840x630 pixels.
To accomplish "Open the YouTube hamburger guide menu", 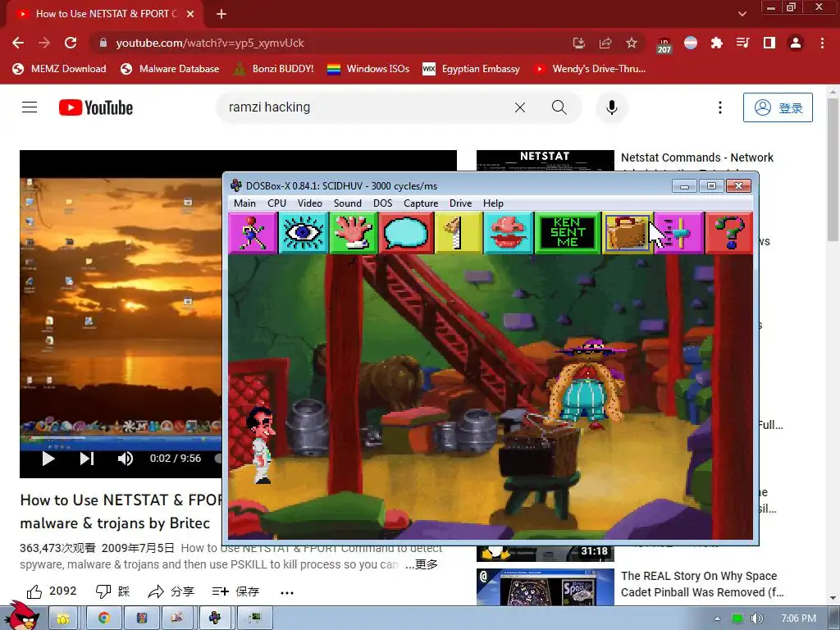I will click(x=30, y=107).
